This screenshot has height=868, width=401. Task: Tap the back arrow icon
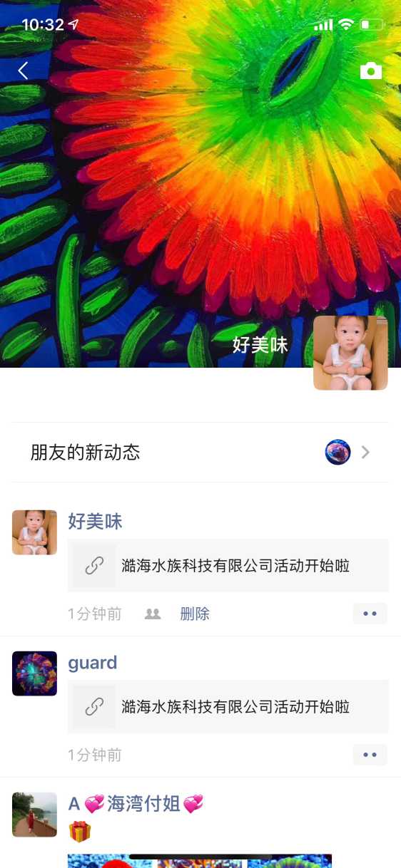pos(23,71)
